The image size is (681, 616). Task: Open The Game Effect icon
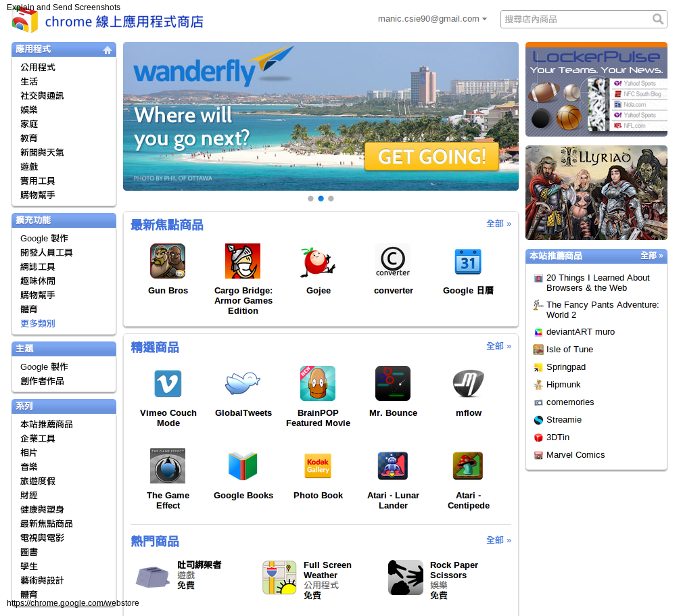point(168,466)
